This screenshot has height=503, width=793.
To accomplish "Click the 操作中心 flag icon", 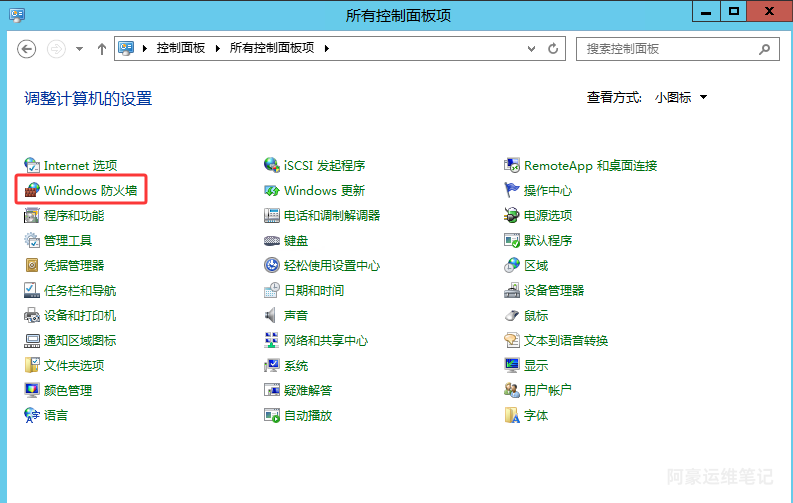I will (x=512, y=190).
